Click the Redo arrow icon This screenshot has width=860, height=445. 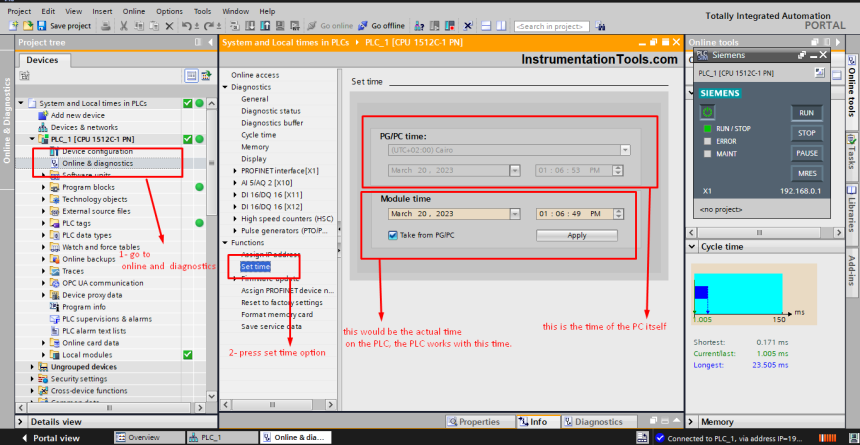tap(209, 26)
